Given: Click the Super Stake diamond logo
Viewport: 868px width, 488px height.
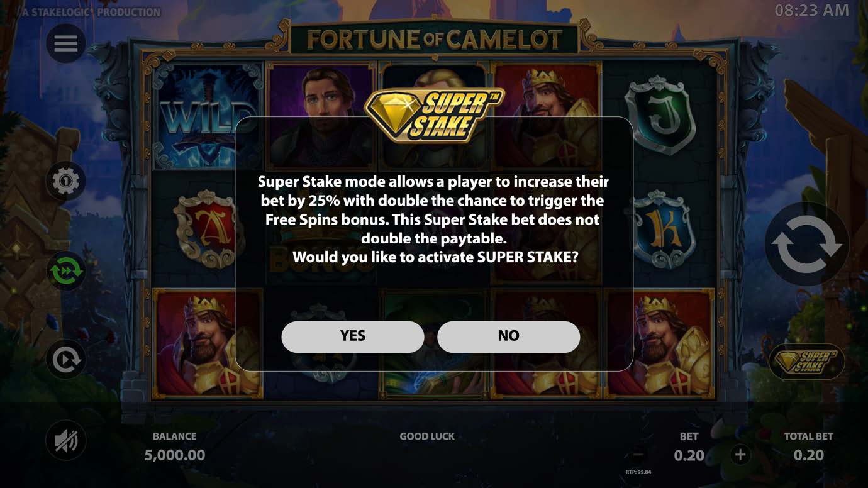Looking at the screenshot, I should pyautogui.click(x=435, y=116).
